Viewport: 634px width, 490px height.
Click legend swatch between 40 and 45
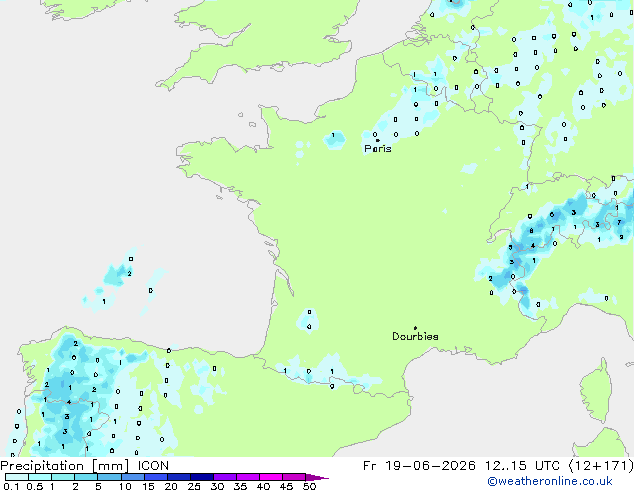coord(271,477)
